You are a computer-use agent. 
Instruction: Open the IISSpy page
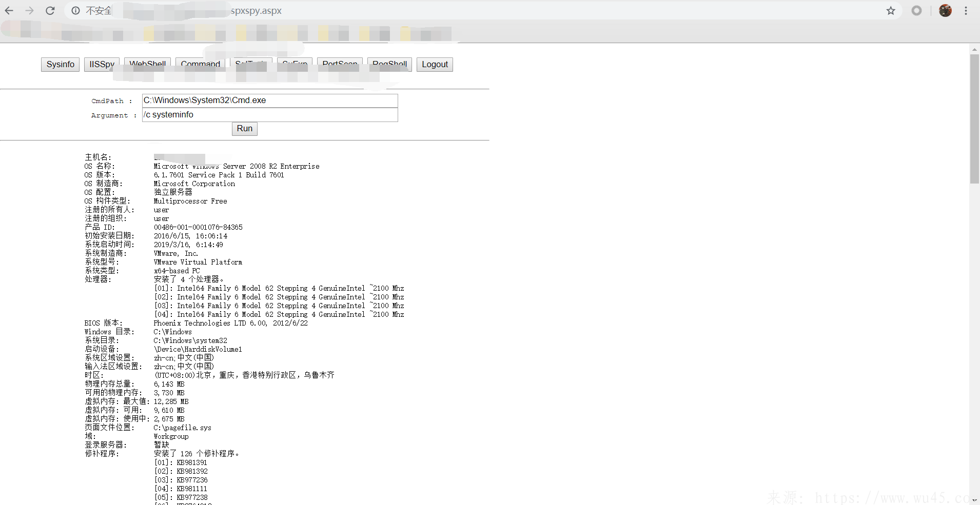102,64
